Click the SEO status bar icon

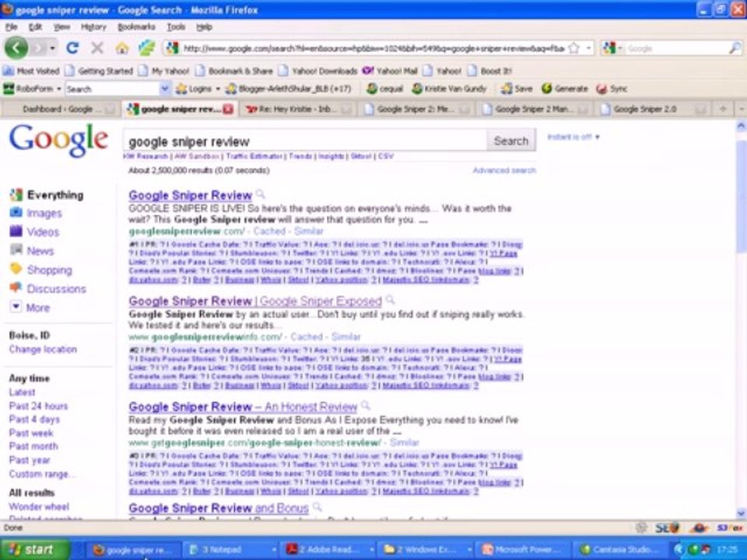tap(667, 527)
